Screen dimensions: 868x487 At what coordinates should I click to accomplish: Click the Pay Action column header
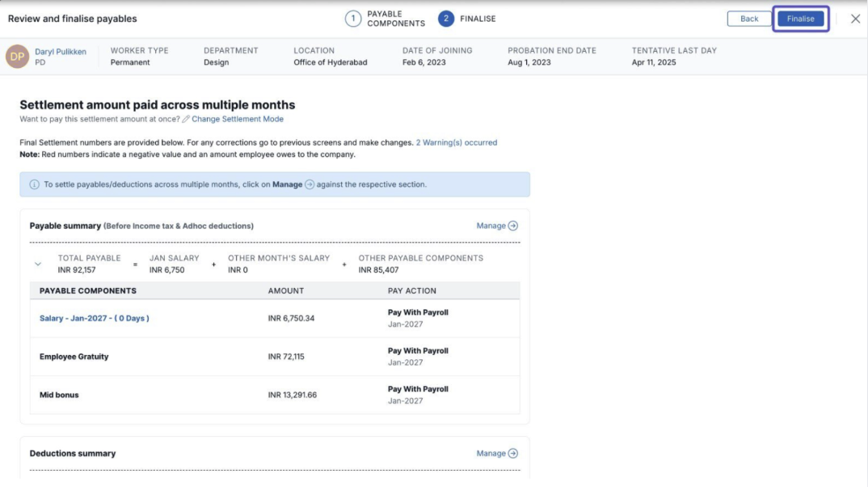412,291
